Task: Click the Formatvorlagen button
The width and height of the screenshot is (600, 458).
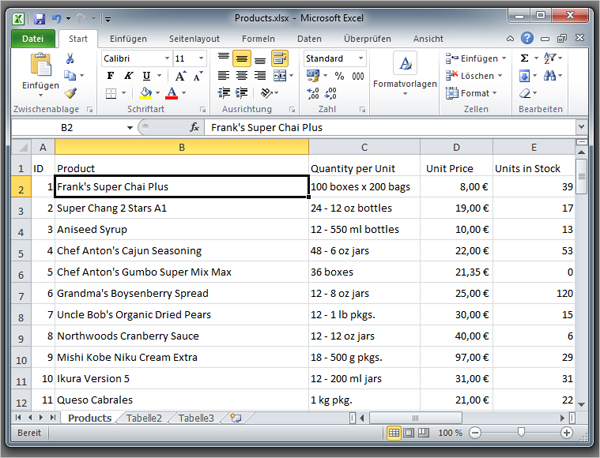Action: [405, 72]
